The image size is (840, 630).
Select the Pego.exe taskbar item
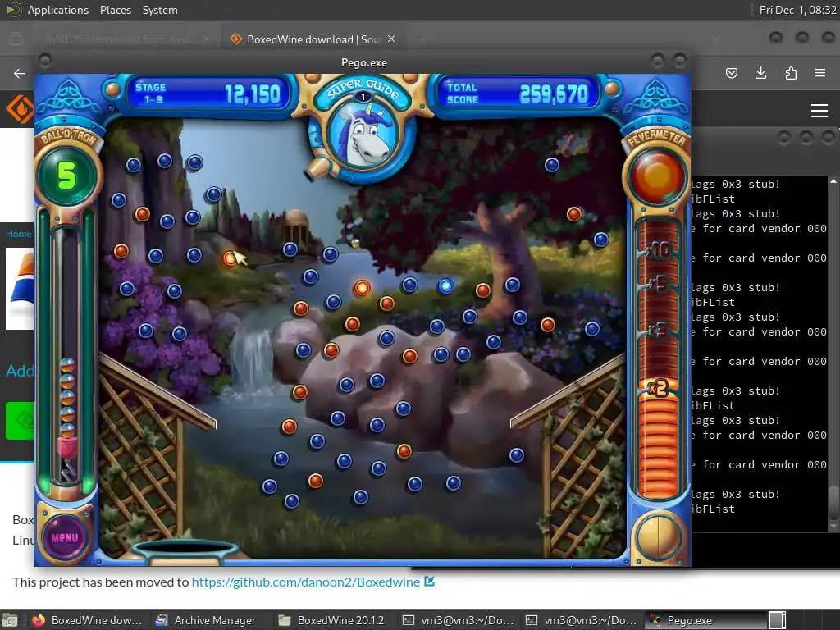point(705,620)
